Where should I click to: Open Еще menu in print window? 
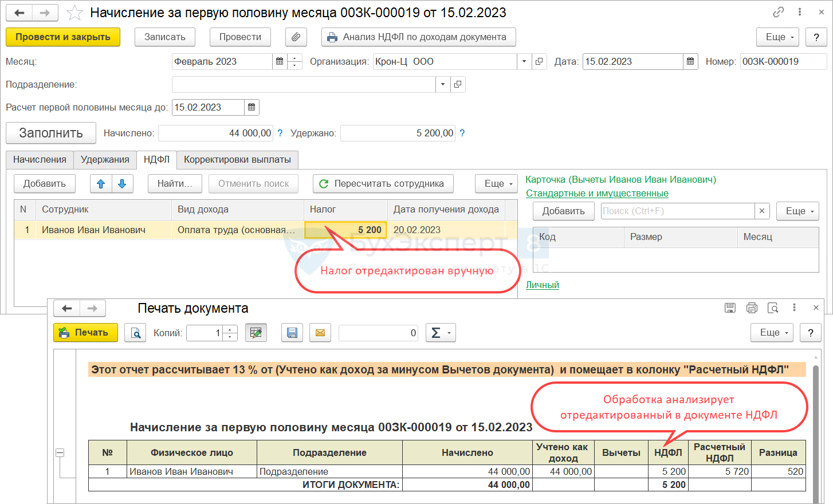tap(772, 333)
